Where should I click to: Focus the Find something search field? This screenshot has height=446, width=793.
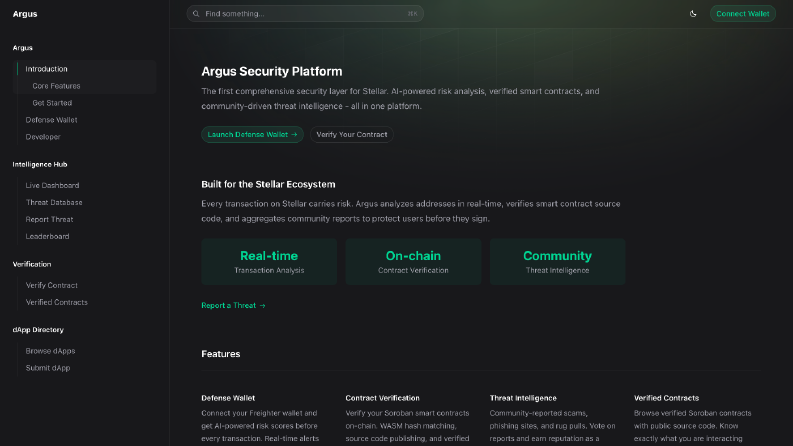point(305,14)
